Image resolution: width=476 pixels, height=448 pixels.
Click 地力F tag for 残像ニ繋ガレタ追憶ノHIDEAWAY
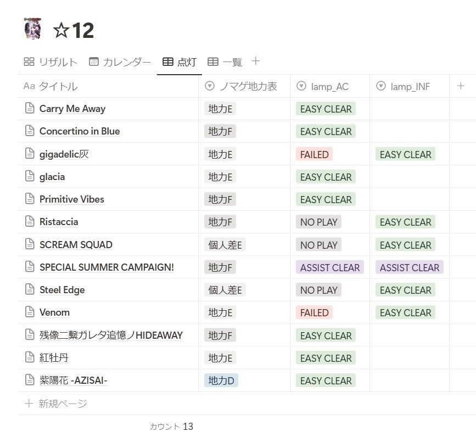click(x=220, y=335)
